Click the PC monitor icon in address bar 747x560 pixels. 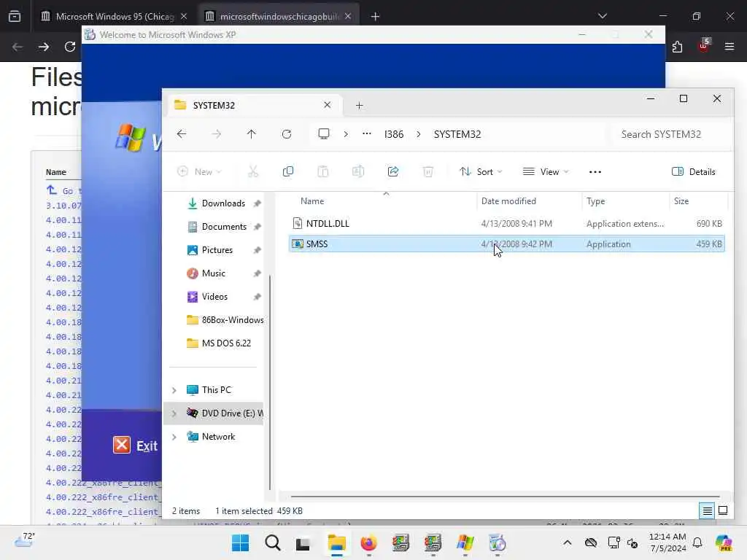coord(323,134)
